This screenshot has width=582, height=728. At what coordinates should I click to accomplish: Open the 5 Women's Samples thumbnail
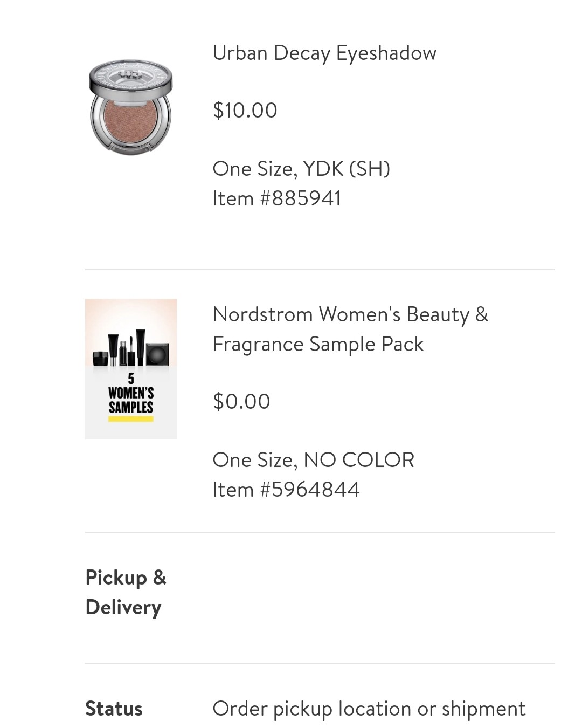(131, 369)
